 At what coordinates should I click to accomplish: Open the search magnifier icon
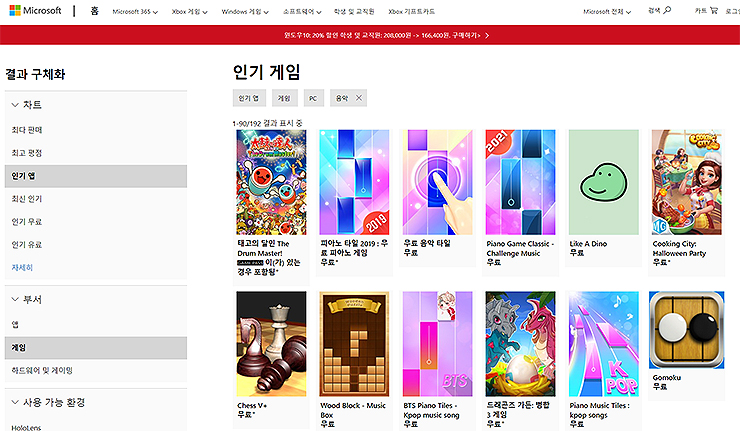point(666,10)
